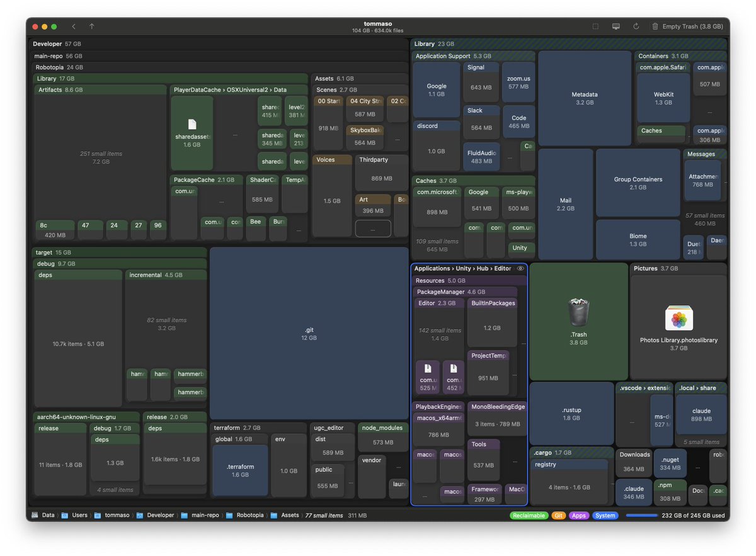The width and height of the screenshot is (756, 556).
Task: Go up one level with the up arrow
Action: [91, 26]
